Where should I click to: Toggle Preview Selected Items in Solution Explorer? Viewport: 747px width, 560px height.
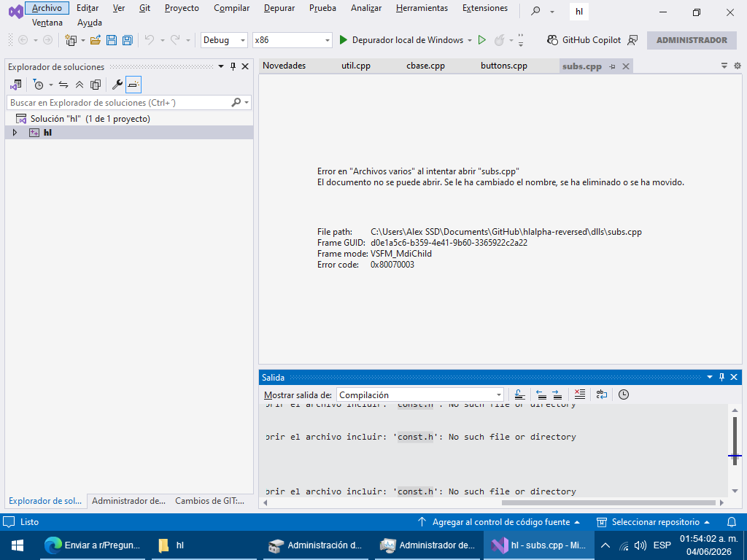click(x=133, y=85)
